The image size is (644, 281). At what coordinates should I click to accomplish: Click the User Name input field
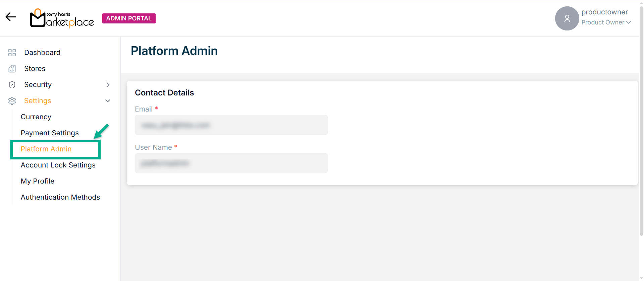(x=231, y=163)
